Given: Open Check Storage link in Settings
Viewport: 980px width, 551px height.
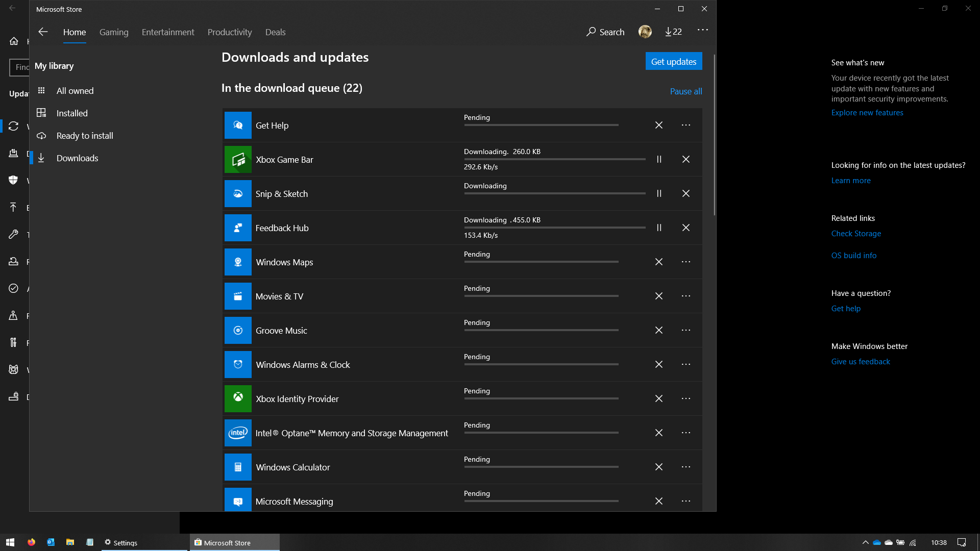Looking at the screenshot, I should [x=856, y=234].
